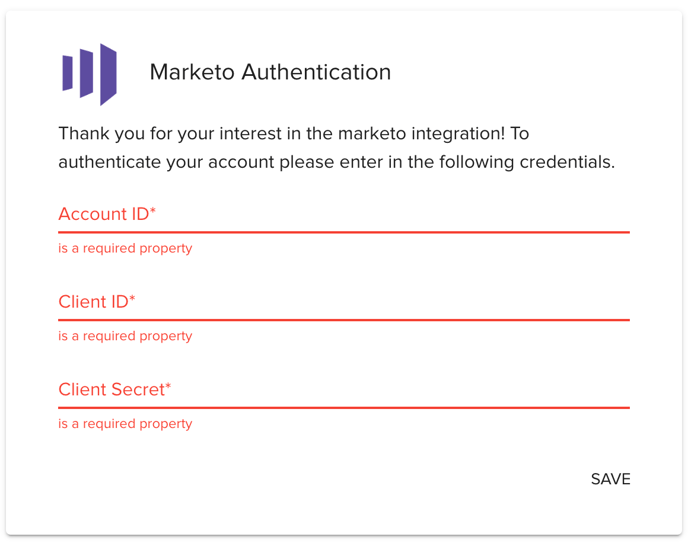688x543 pixels.
Task: Click the error message under Client ID
Action: (x=125, y=336)
